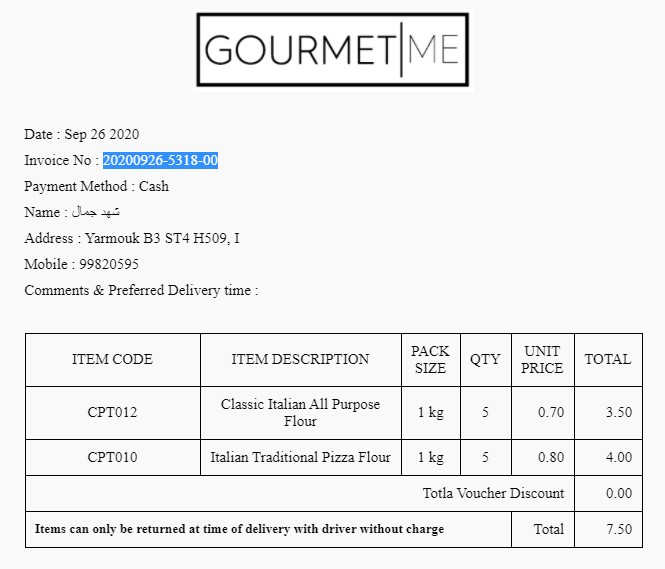
Task: Click mobile number 99820595
Action: pyautogui.click(x=109, y=264)
